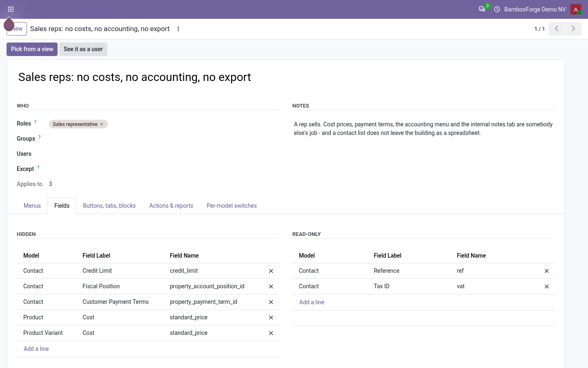Edit the rule title field

[x=286, y=77]
